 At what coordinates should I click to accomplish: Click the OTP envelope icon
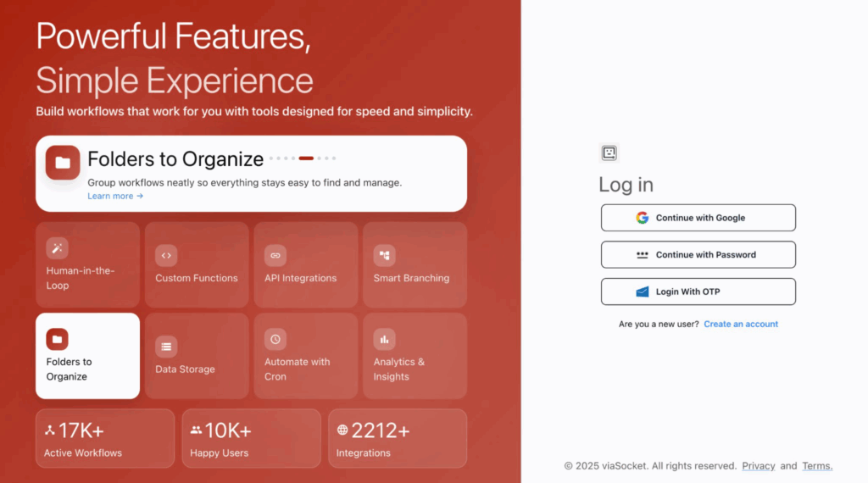click(x=643, y=291)
